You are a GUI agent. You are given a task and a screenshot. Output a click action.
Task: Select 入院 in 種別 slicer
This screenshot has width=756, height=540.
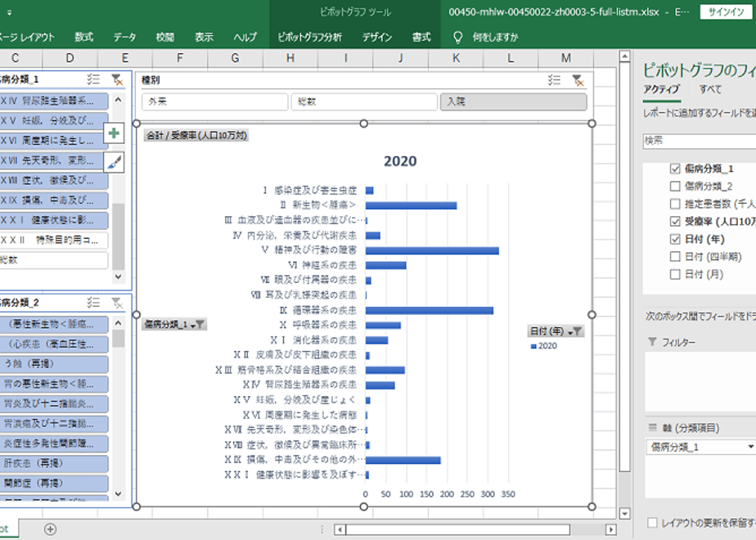(514, 101)
